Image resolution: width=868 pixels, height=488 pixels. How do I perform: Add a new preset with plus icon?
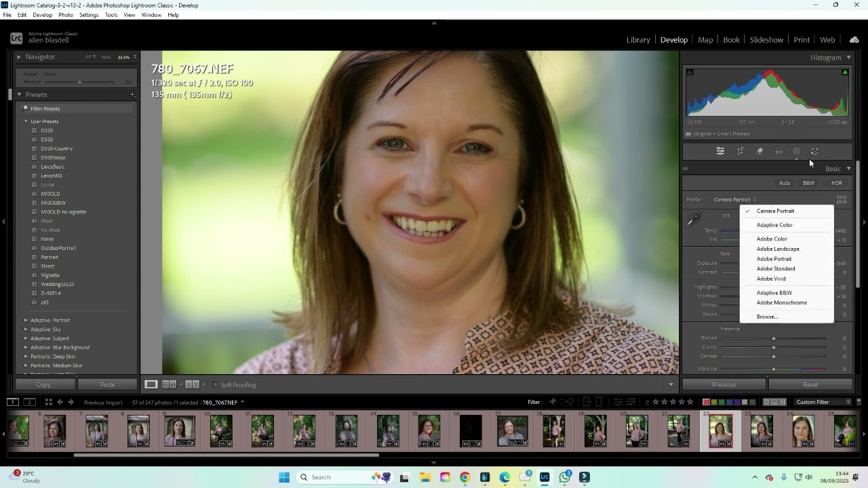[x=132, y=95]
